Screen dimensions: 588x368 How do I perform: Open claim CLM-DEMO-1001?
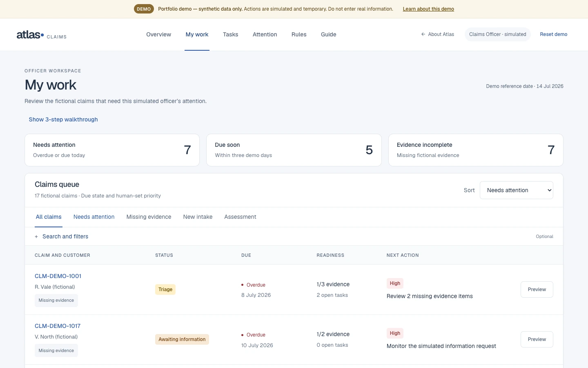pos(58,276)
